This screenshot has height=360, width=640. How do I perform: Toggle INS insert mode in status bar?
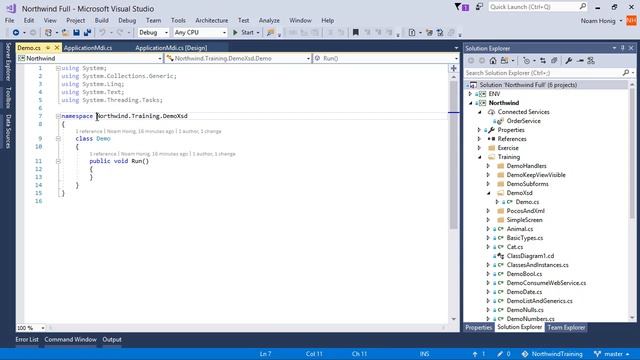point(424,354)
